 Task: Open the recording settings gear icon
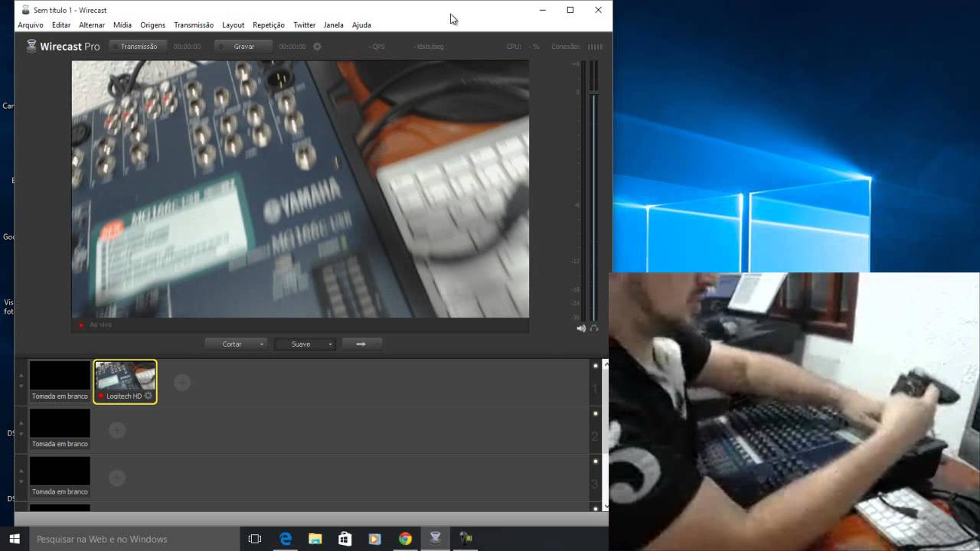tap(317, 47)
